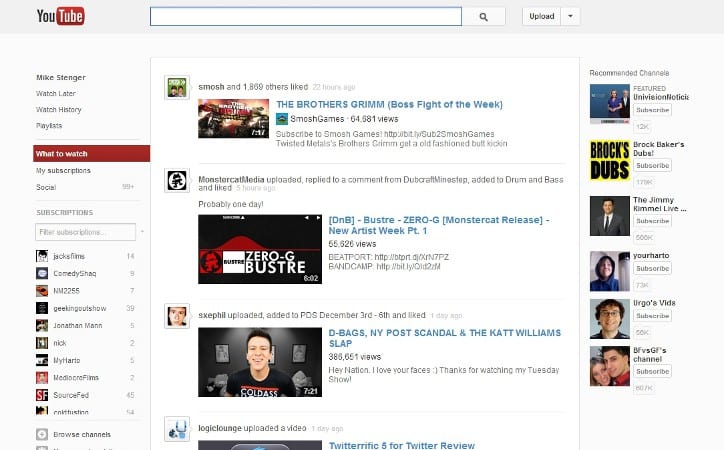Open Playlists in the sidebar

coord(49,126)
